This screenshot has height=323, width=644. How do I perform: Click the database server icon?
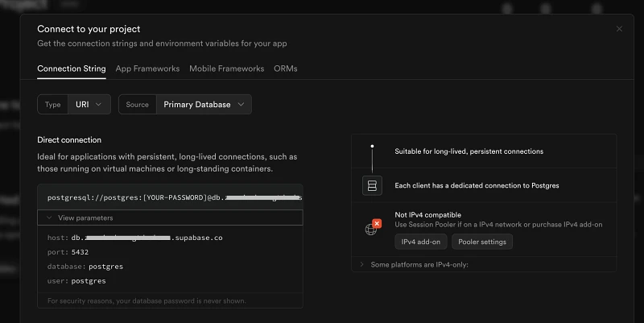click(372, 185)
